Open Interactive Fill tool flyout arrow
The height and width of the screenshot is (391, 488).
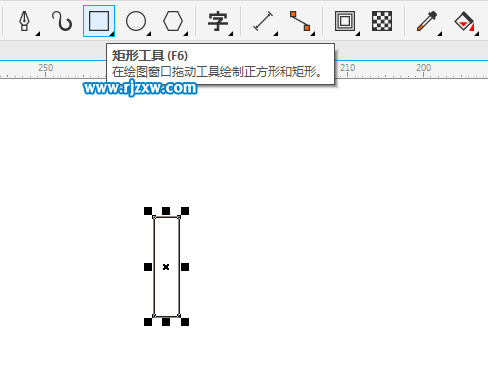[477, 34]
